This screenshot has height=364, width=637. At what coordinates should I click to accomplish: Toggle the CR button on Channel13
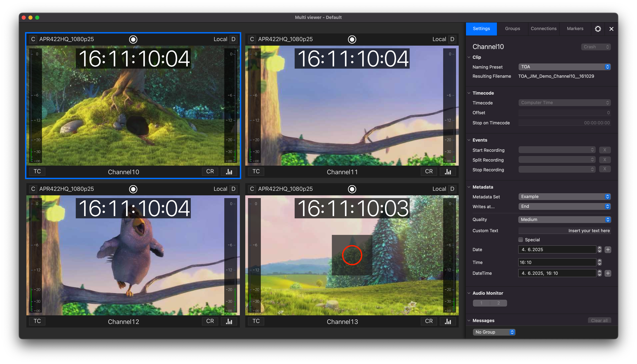tap(429, 321)
